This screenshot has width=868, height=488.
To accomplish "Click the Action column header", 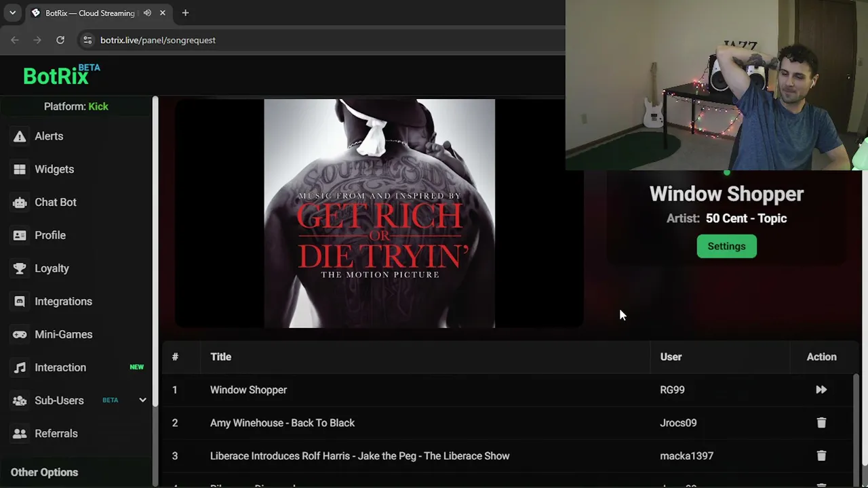I will pyautogui.click(x=821, y=357).
